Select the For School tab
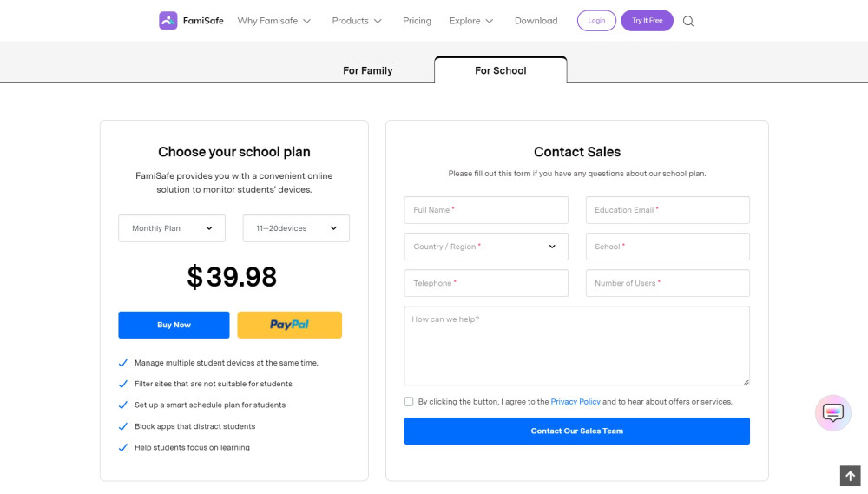Screen dimensions: 868x494 point(501,70)
